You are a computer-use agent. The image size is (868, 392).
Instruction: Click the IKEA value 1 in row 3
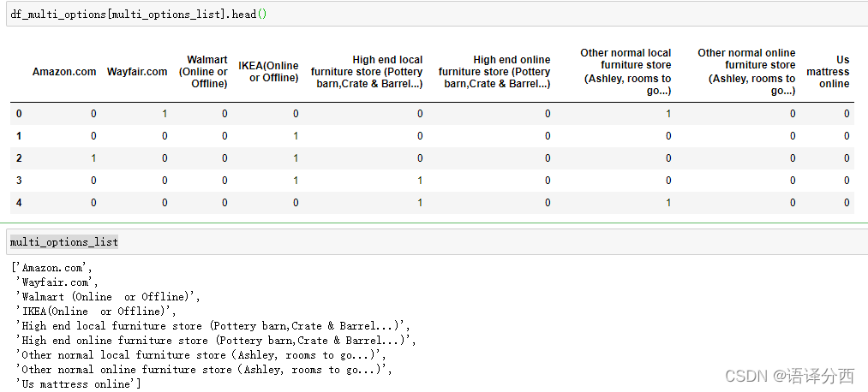pyautogui.click(x=296, y=181)
